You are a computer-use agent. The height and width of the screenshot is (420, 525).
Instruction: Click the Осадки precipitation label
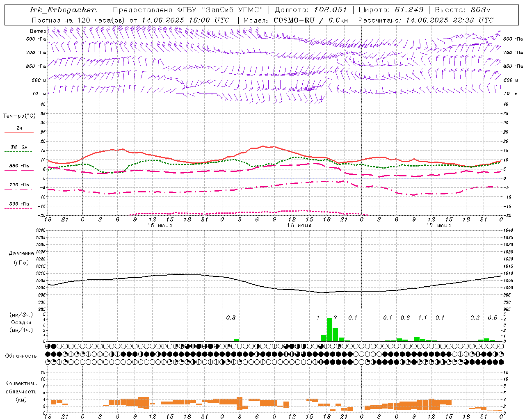click(21, 322)
